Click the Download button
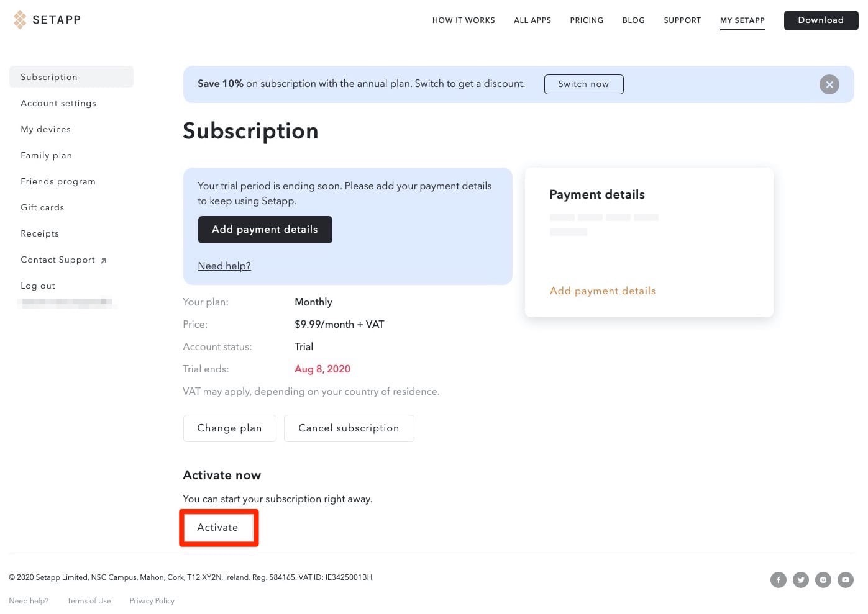 tap(820, 20)
